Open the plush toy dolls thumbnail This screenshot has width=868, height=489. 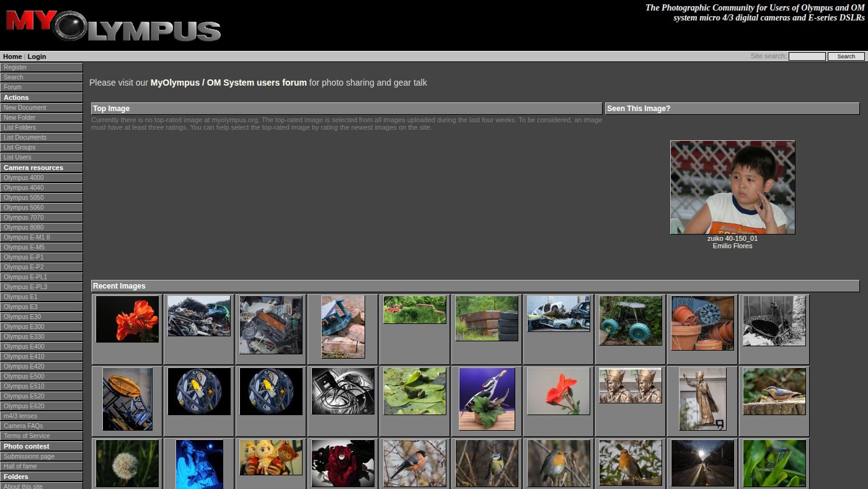click(271, 457)
